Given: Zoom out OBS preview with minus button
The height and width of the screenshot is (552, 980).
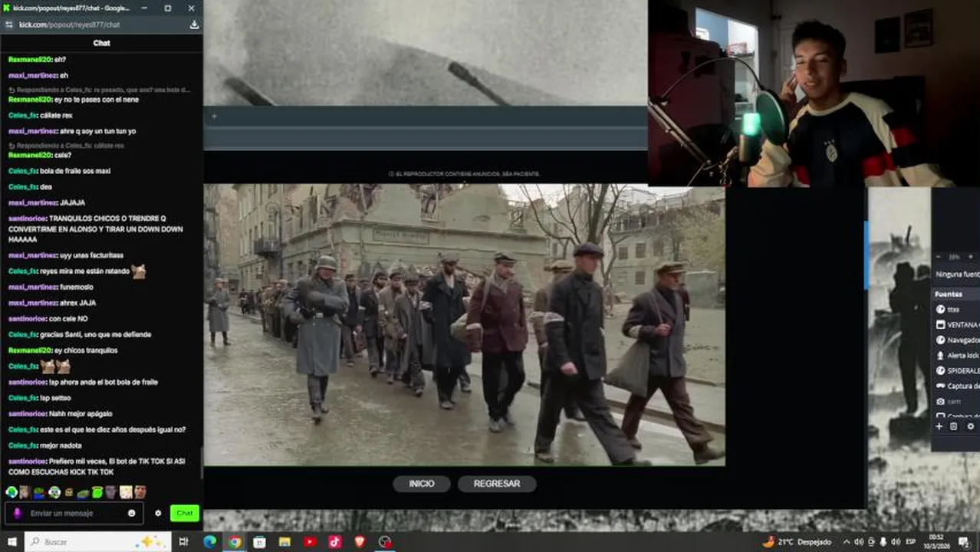Looking at the screenshot, I should 938,257.
